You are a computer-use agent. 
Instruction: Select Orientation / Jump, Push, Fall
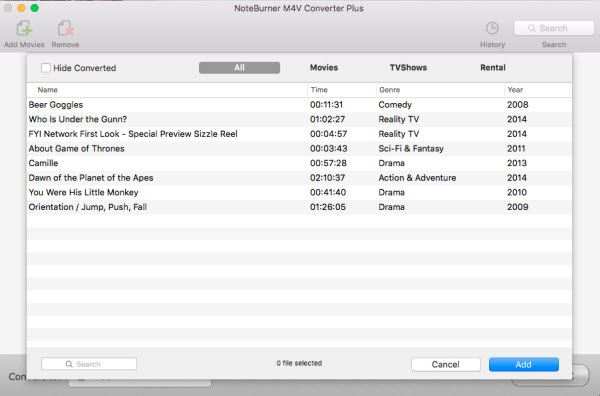[299, 207]
